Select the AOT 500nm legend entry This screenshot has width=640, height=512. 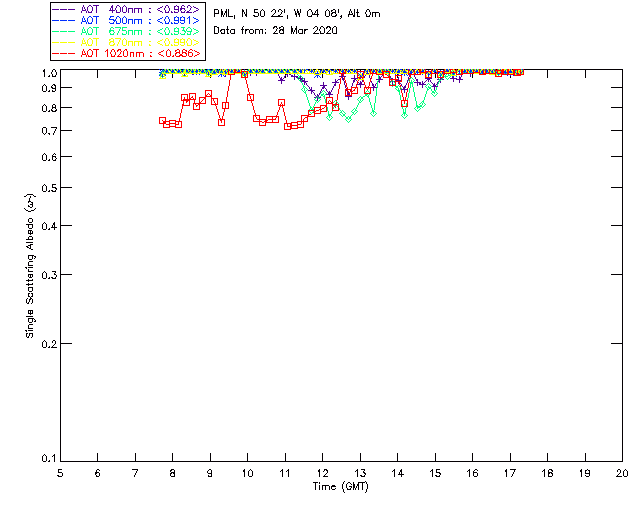tap(126, 20)
